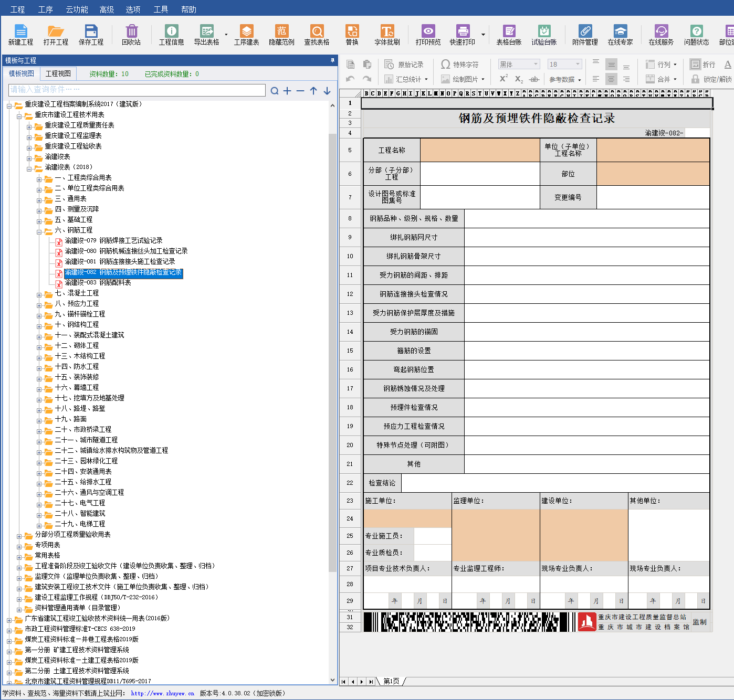Click the plus icon beside the search box
This screenshot has width=734, height=700.
click(x=287, y=91)
